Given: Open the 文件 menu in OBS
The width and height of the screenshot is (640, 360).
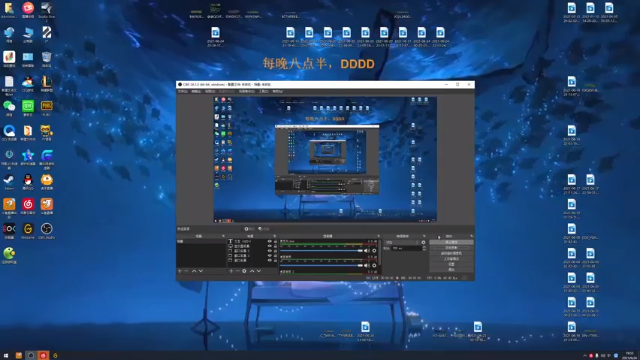Looking at the screenshot, I should coord(182,91).
